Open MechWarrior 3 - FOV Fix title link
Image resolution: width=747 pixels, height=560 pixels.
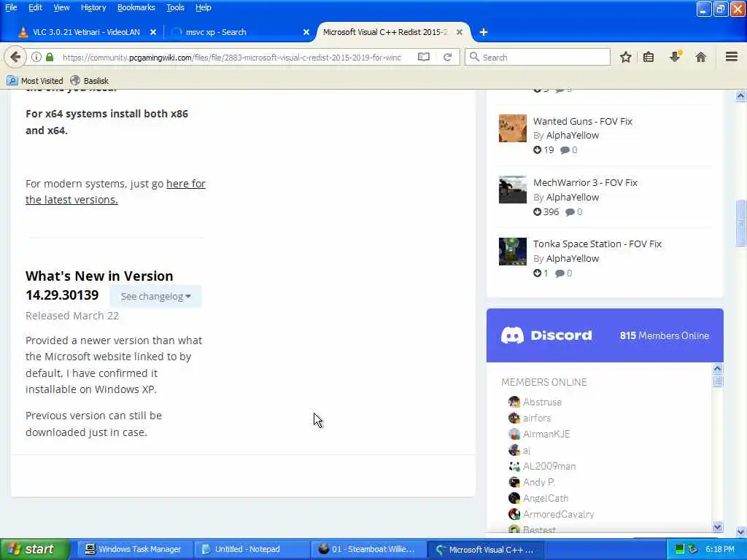(585, 182)
